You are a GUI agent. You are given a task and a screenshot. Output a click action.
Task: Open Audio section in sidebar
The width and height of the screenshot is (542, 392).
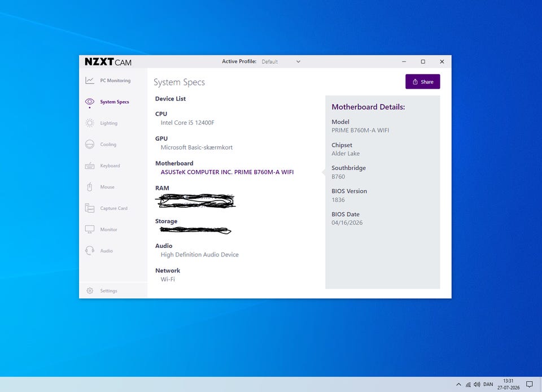click(x=107, y=251)
